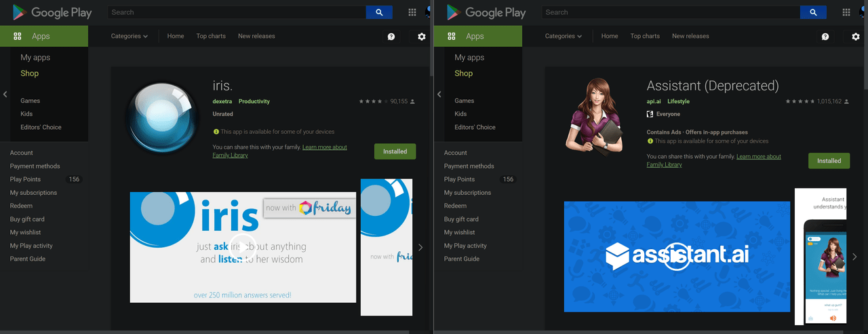Click the search button in left window
Screen dimensions: 868x334
[x=379, y=12]
